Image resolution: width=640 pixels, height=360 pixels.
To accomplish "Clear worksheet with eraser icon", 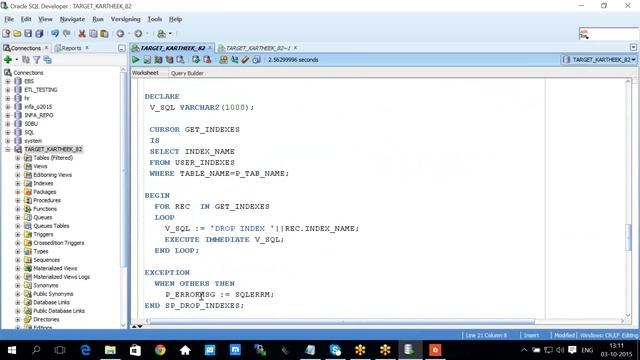I will (x=245, y=60).
